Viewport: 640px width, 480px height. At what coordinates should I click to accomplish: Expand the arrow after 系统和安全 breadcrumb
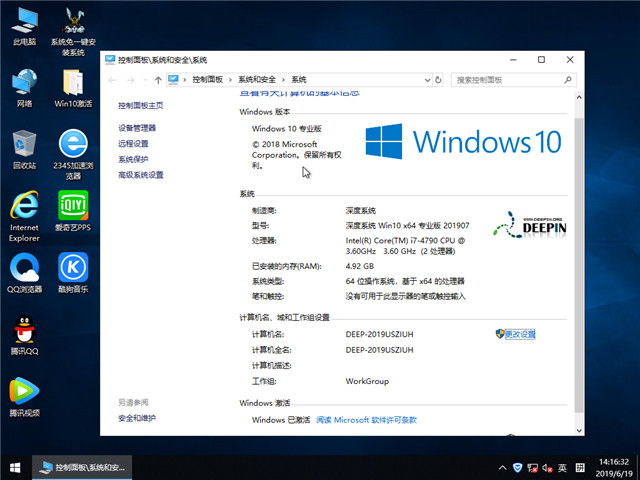tap(283, 80)
